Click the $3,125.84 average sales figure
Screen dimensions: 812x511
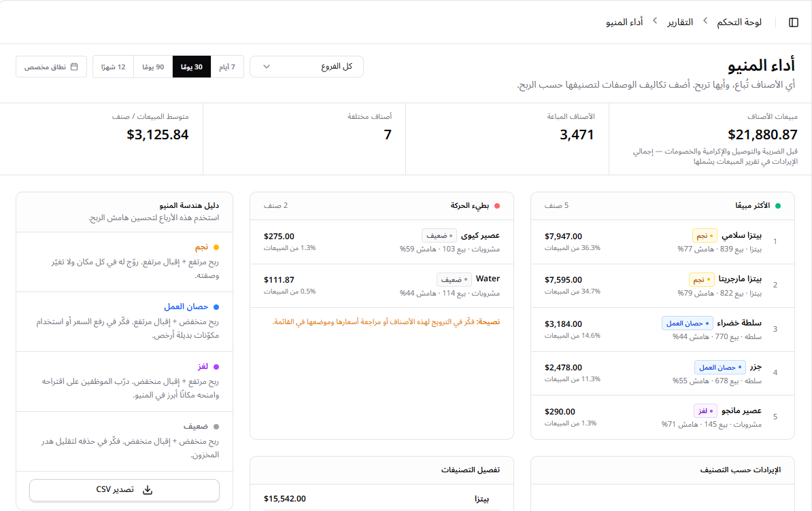[157, 135]
